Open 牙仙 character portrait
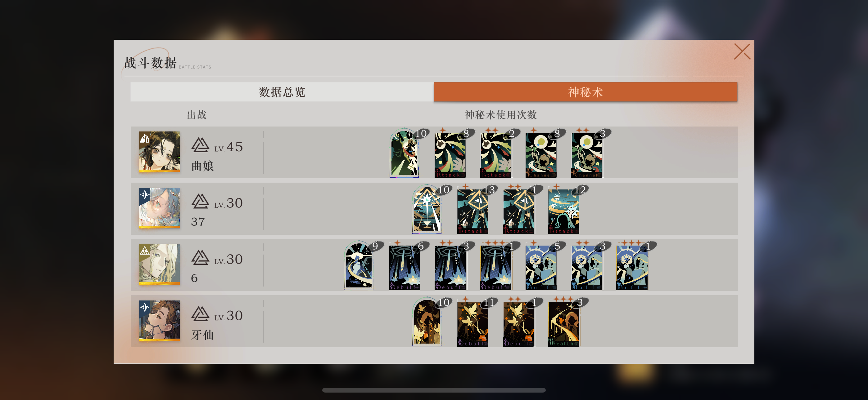The width and height of the screenshot is (868, 400). 159,321
